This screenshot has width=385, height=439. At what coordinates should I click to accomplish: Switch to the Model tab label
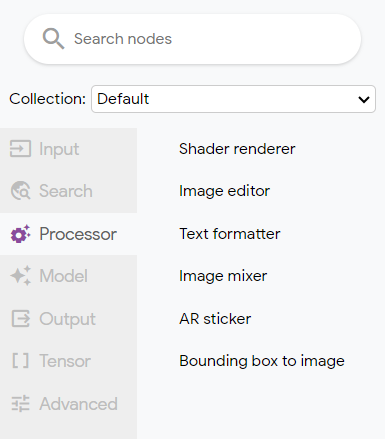coord(64,276)
